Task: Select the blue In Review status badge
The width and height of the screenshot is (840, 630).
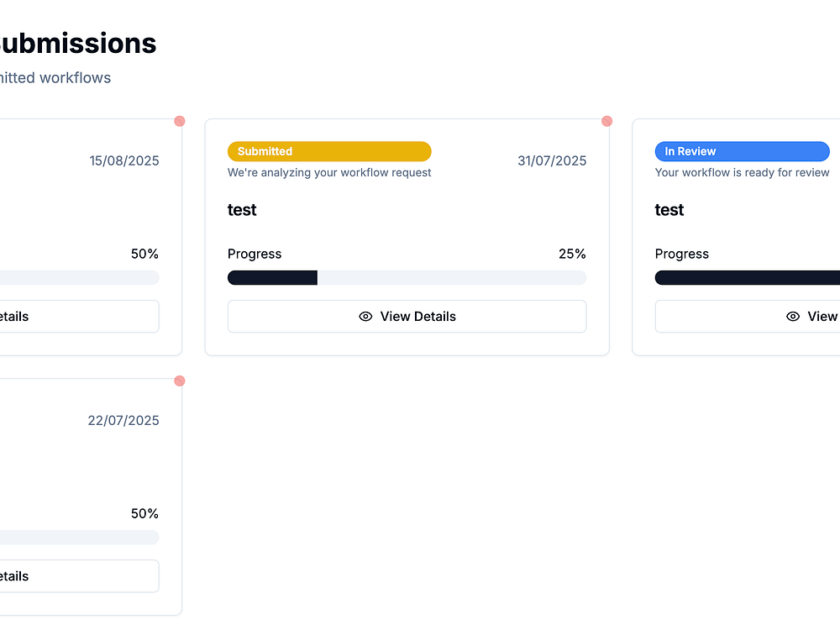Action: click(x=742, y=151)
